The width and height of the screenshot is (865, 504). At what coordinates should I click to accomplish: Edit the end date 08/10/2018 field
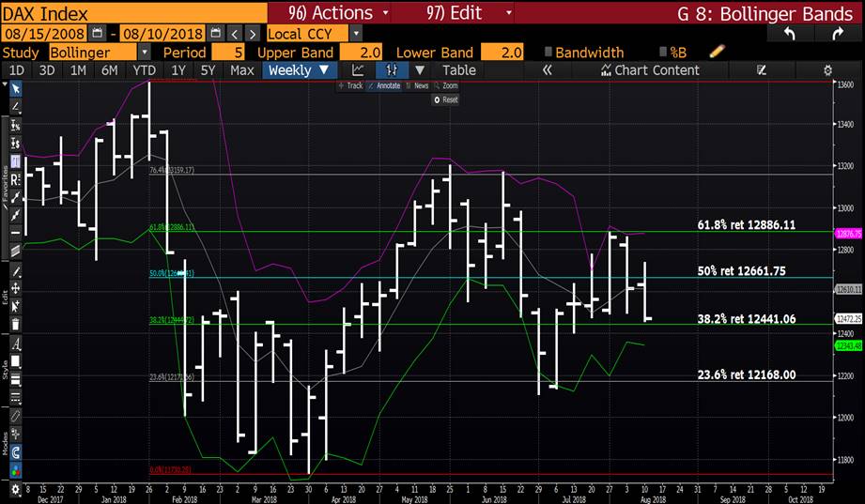[x=162, y=34]
